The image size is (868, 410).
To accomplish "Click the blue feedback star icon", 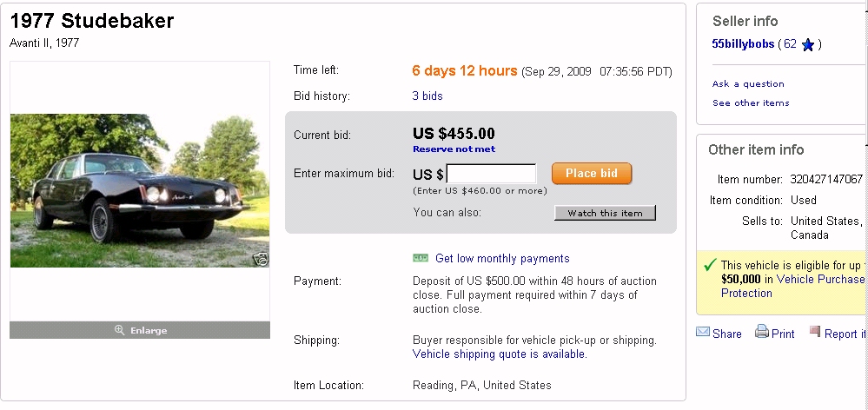I will (x=808, y=44).
